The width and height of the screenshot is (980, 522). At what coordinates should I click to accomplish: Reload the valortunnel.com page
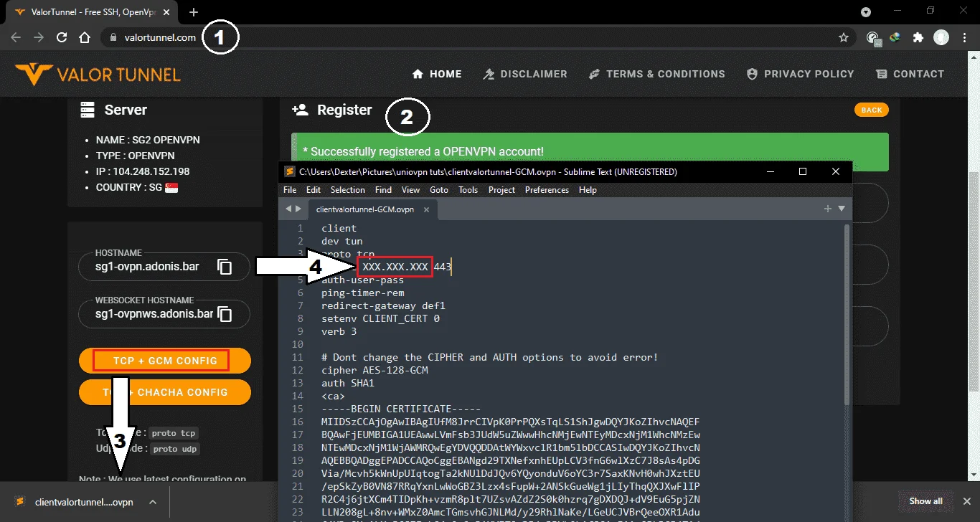[62, 38]
